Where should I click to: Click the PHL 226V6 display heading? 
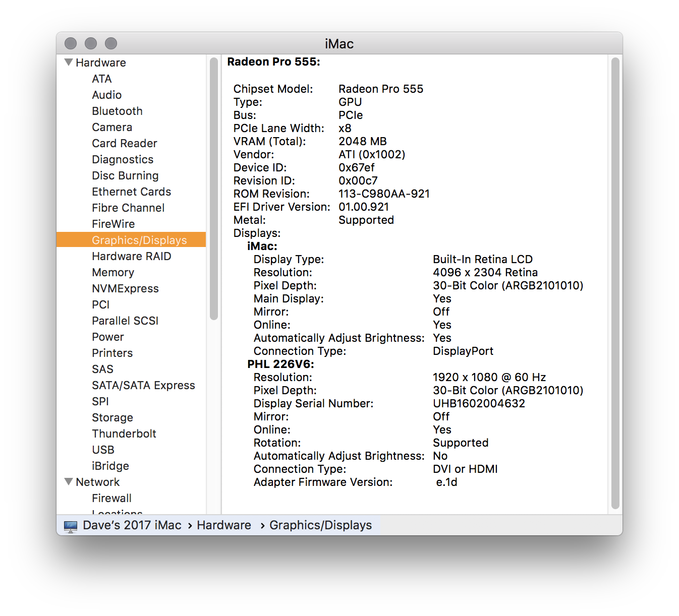click(x=280, y=364)
